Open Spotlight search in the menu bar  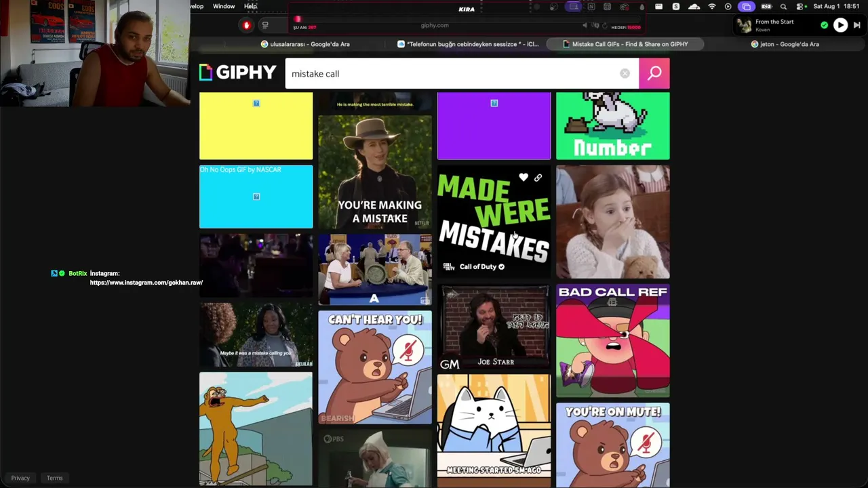(x=784, y=6)
